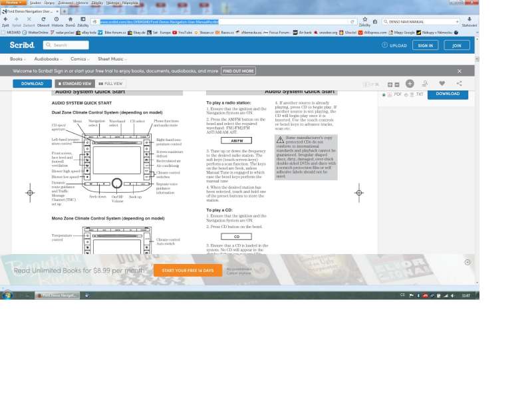Switch to Standard View
This screenshot has width=532, height=399.
tap(74, 84)
